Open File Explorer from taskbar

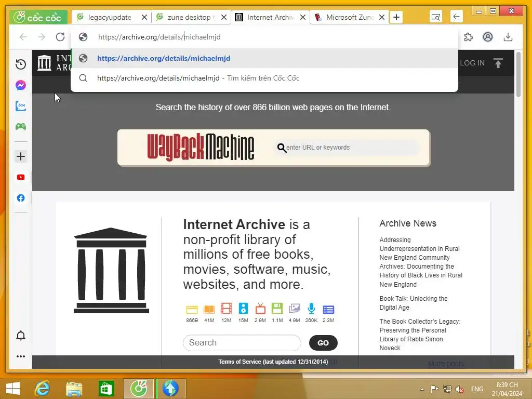click(74, 389)
